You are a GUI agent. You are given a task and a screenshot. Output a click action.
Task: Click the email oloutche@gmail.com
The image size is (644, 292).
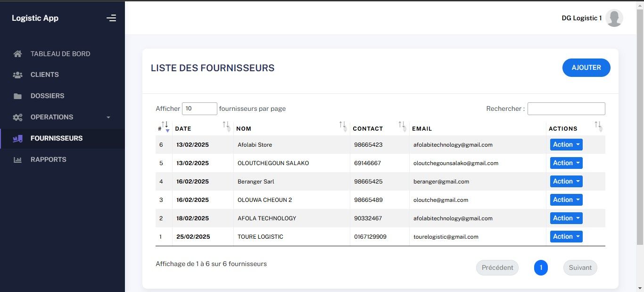click(441, 200)
